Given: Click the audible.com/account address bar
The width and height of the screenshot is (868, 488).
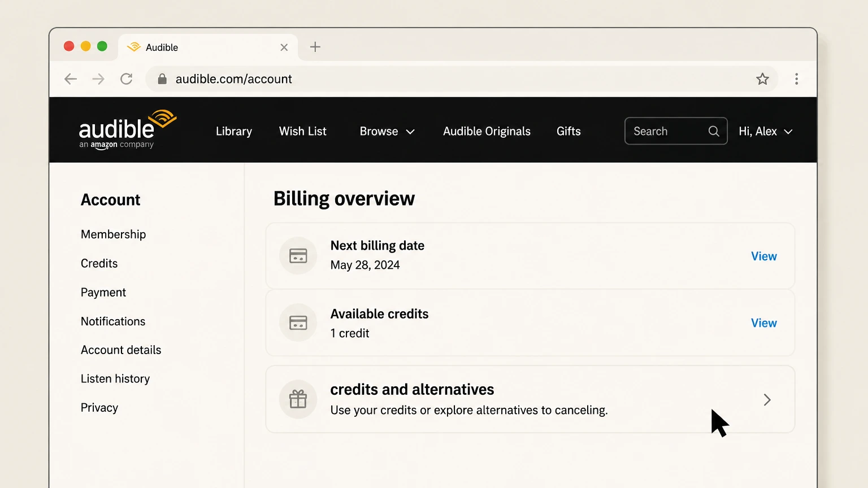Looking at the screenshot, I should [461, 79].
